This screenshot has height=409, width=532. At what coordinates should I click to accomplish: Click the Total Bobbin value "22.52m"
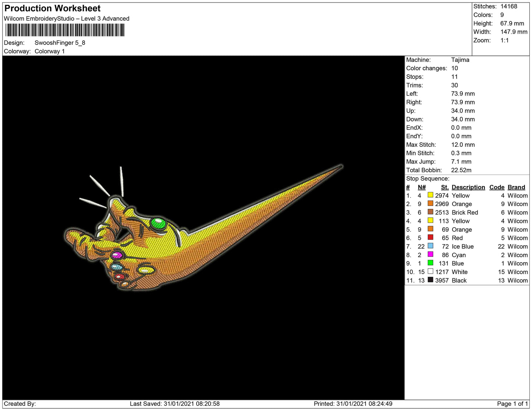[x=461, y=170]
